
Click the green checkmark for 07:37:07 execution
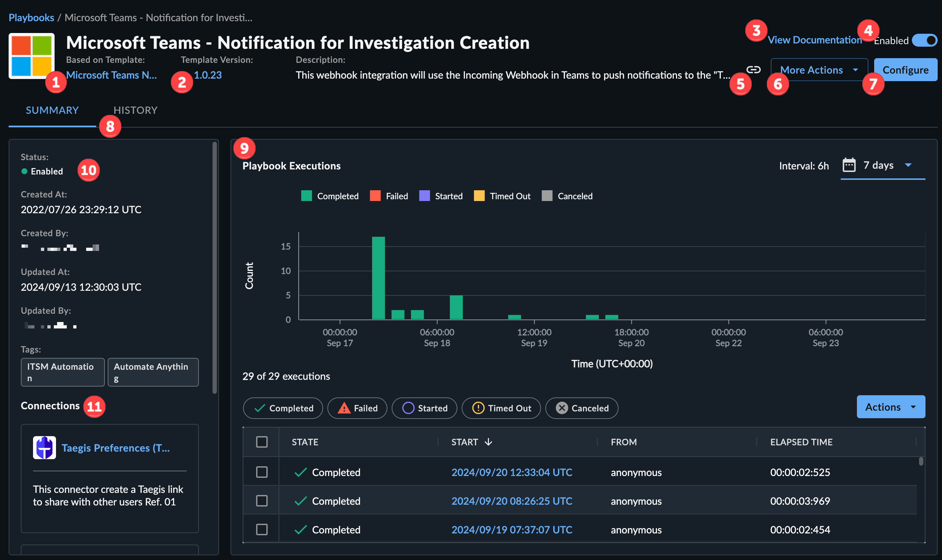click(x=300, y=529)
